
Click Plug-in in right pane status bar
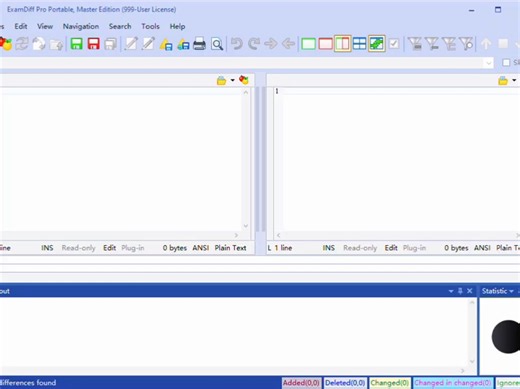tap(414, 248)
